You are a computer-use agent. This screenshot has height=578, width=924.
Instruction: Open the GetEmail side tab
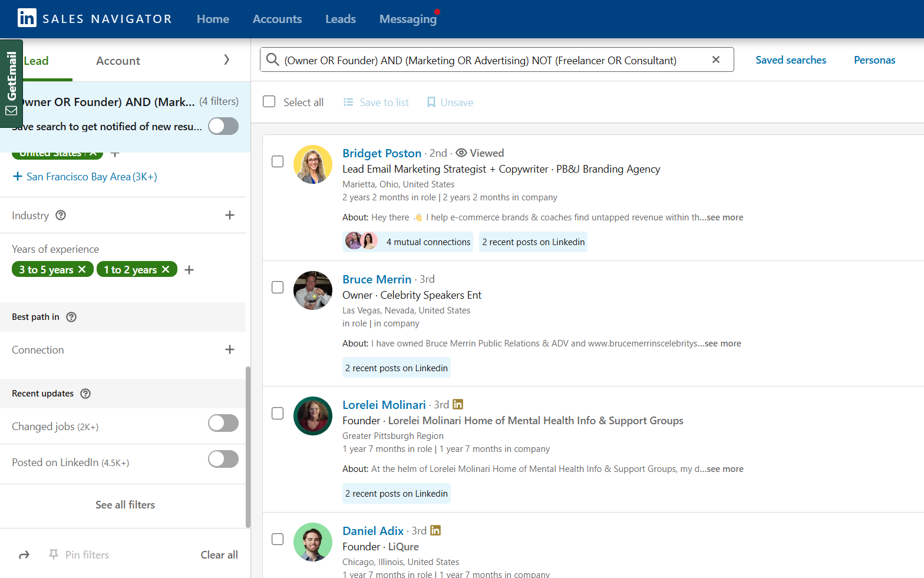pos(11,84)
